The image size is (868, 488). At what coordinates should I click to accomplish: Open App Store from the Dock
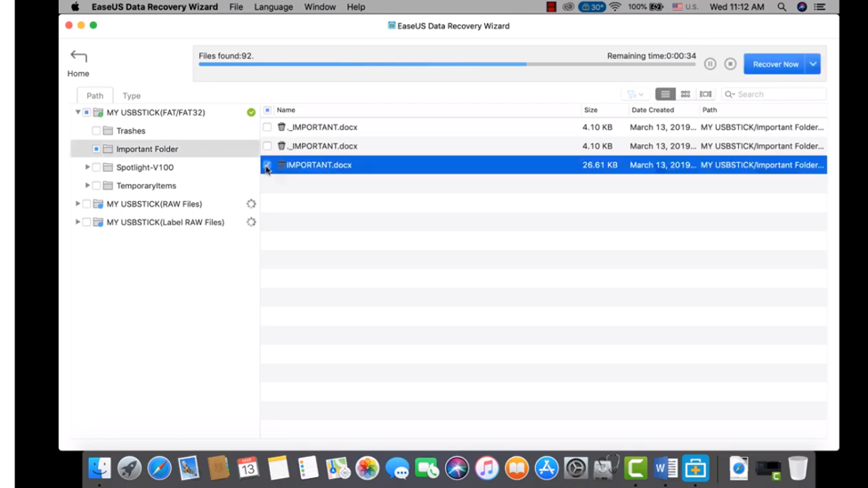[547, 468]
